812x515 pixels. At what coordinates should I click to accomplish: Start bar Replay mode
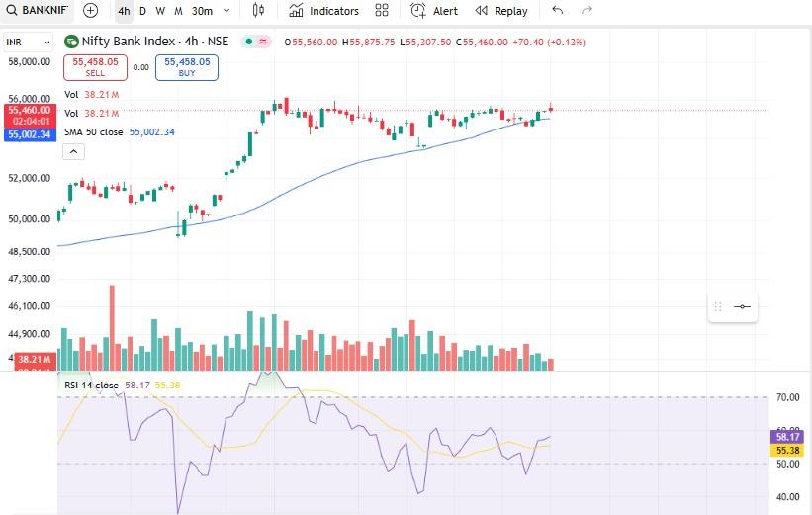tap(501, 10)
